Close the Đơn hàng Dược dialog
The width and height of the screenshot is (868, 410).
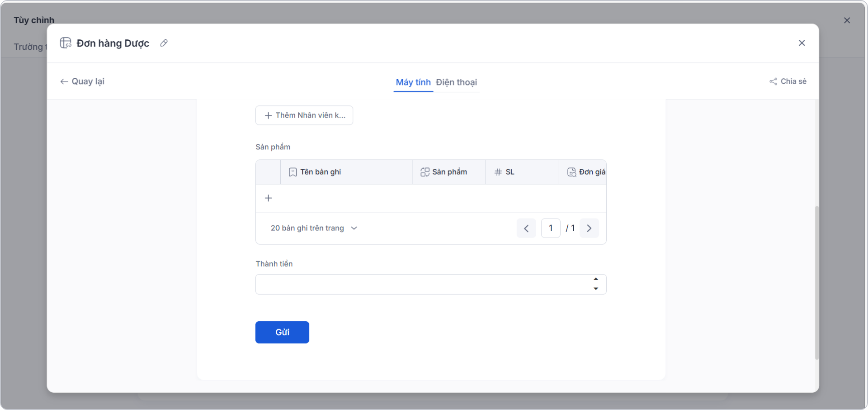(802, 43)
